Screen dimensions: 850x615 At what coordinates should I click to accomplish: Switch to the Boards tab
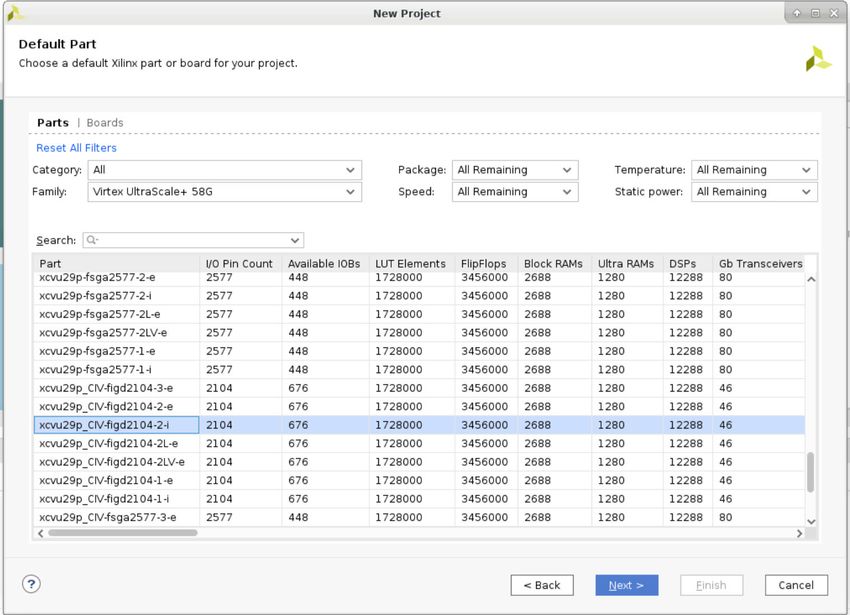coord(105,123)
